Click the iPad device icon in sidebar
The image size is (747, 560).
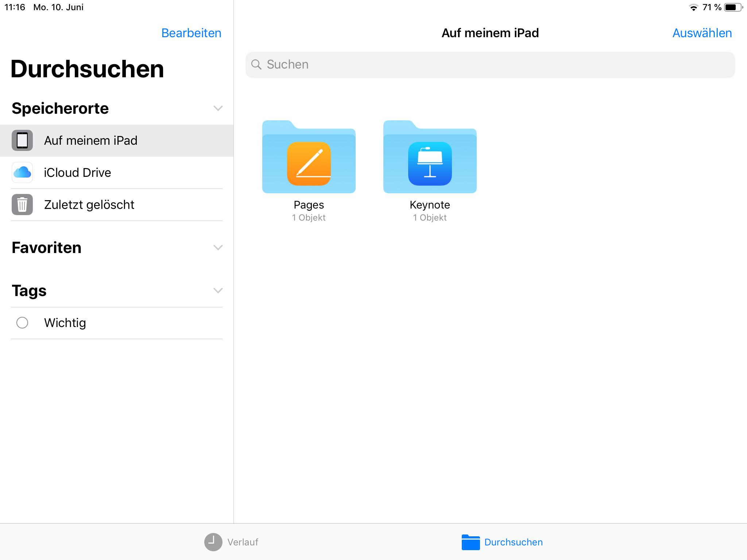click(x=22, y=140)
